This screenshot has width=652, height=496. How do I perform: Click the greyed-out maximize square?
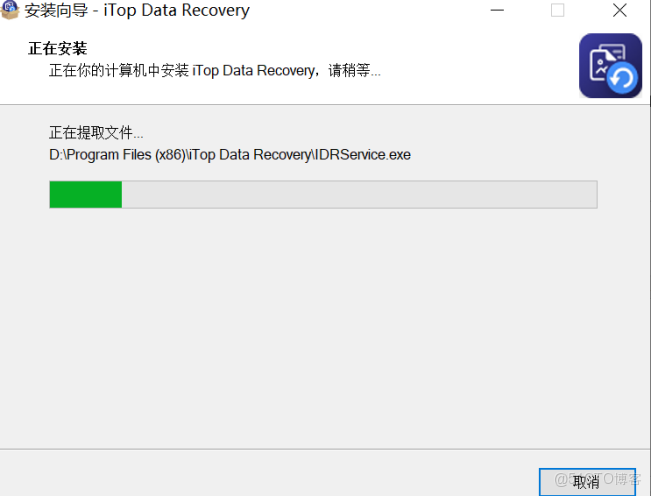(x=558, y=10)
